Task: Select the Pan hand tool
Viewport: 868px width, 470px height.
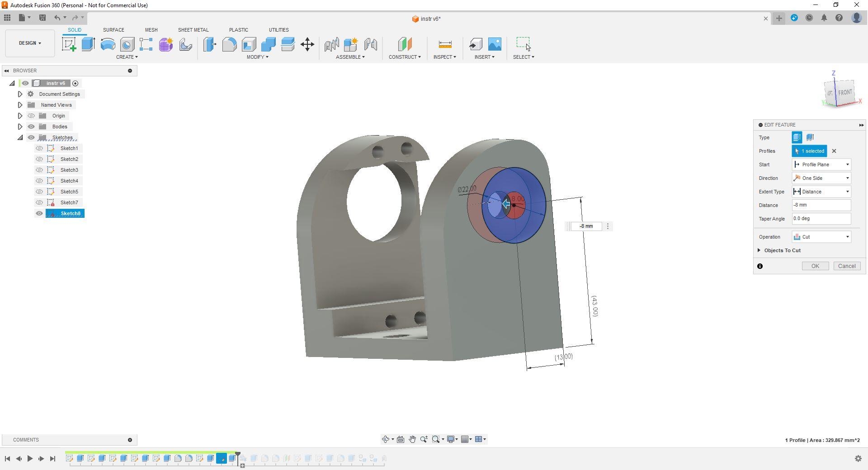Action: tap(412, 439)
